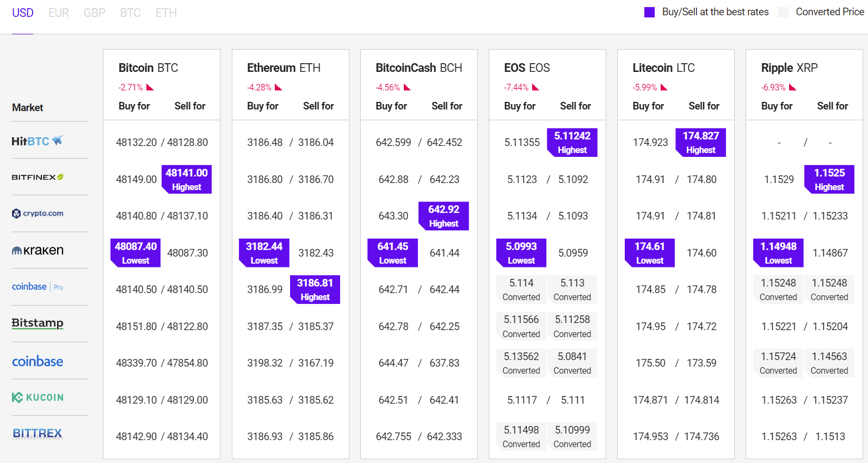Click Coinbase Pro highest ETH sell 3186.81

click(x=315, y=289)
